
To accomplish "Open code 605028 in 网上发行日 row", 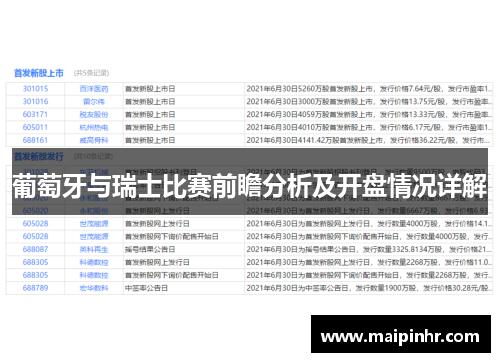I will pos(35,223).
